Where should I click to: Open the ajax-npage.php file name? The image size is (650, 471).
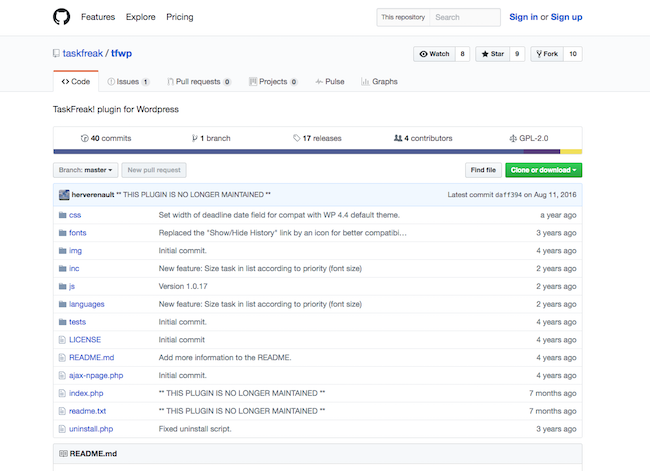[96, 375]
